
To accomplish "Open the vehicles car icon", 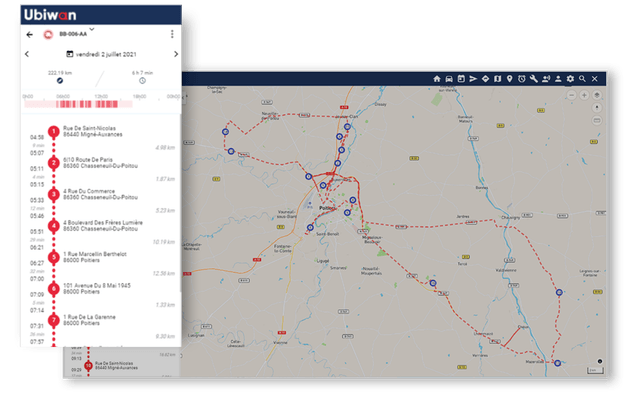I will click(449, 79).
